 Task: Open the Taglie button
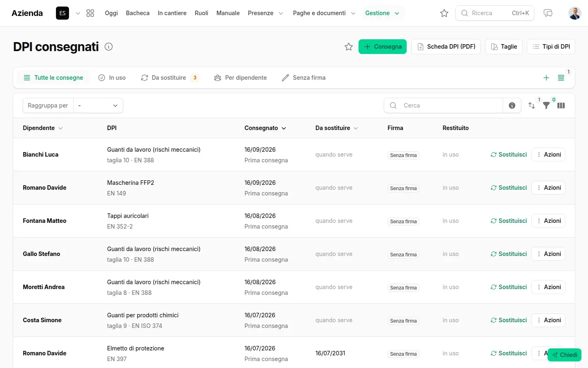504,47
